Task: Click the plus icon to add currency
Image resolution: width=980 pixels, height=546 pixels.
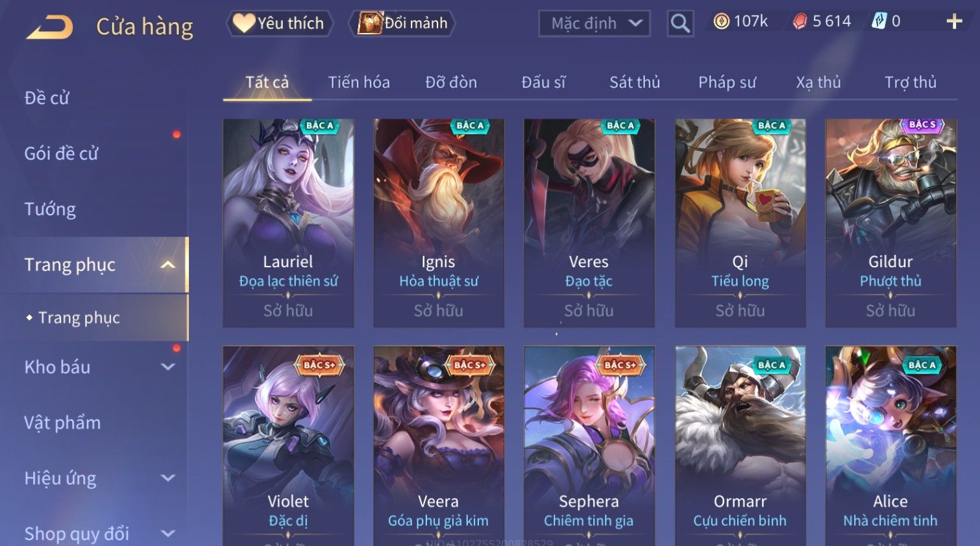Action: point(954,21)
